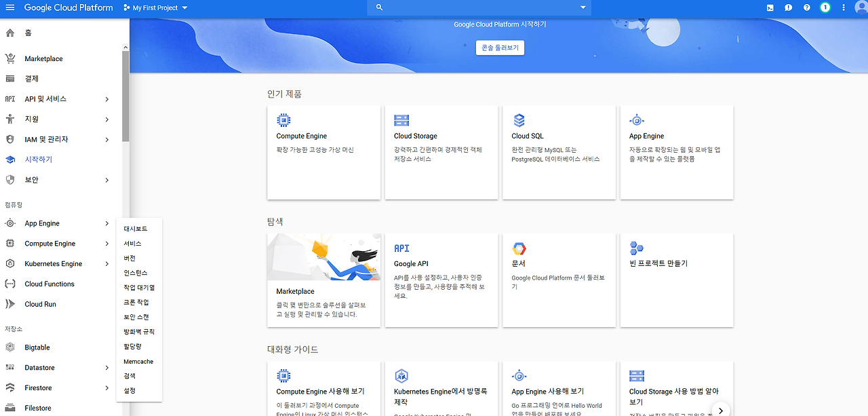The height and width of the screenshot is (416, 868).
Task: Expand the 보안 submenu chevron
Action: pos(107,180)
